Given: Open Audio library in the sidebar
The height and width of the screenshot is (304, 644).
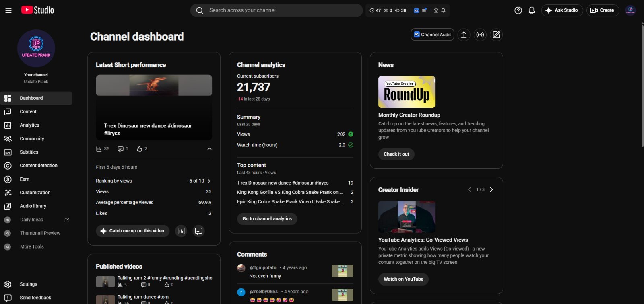Looking at the screenshot, I should point(36,206).
